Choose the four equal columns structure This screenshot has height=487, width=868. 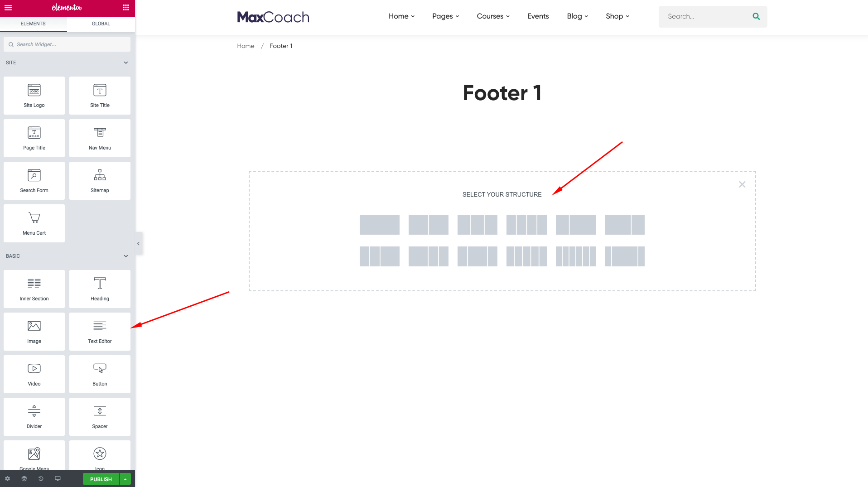(x=526, y=225)
